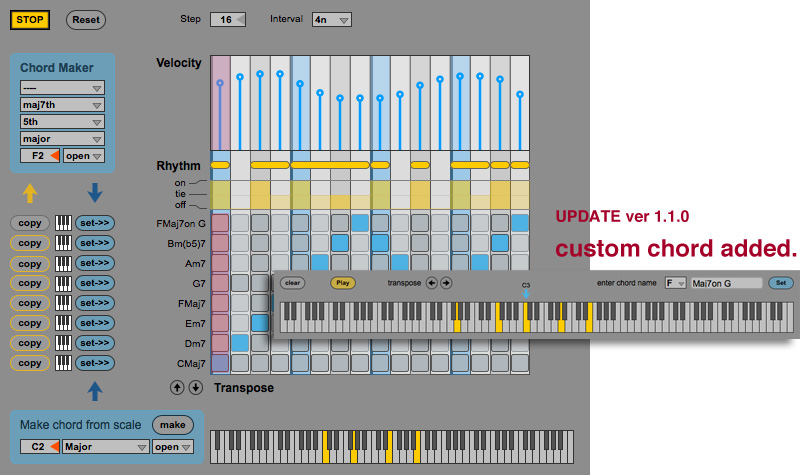Viewport: 800px width, 475px height.
Task: Click the piano keyboard icon beside FMaj7on G
Action: point(63,223)
